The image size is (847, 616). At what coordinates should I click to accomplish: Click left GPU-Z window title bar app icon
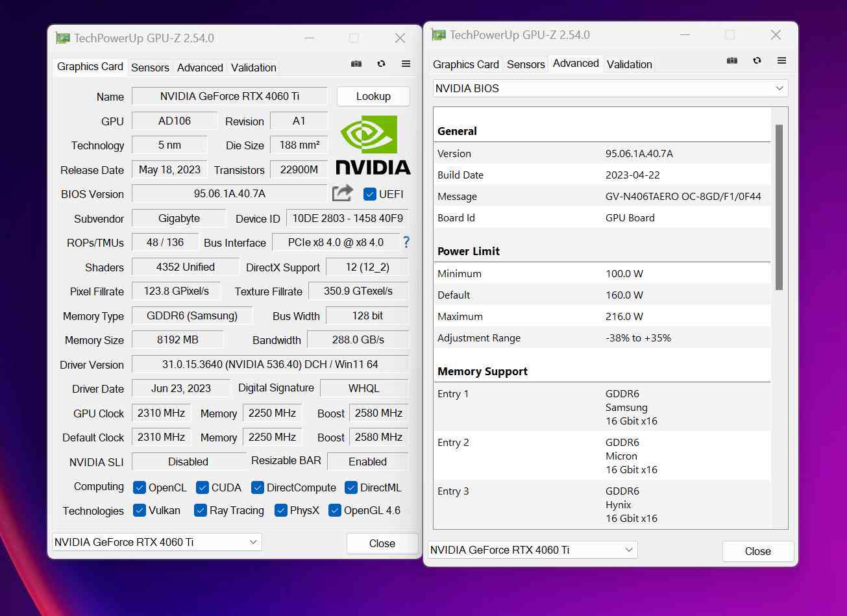coord(62,38)
